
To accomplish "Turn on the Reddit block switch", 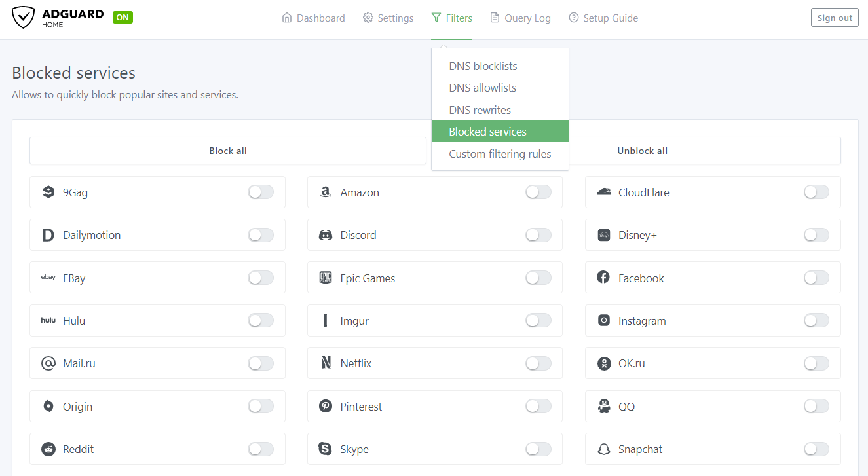I will (261, 449).
